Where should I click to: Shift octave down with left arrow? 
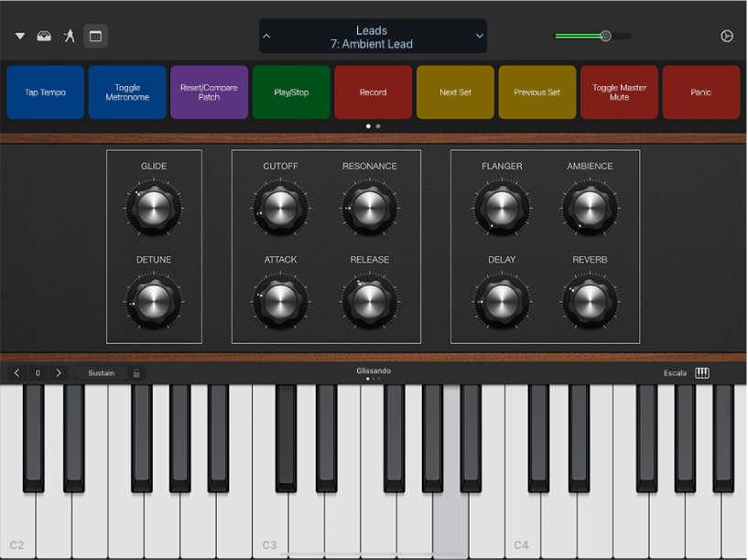point(17,372)
